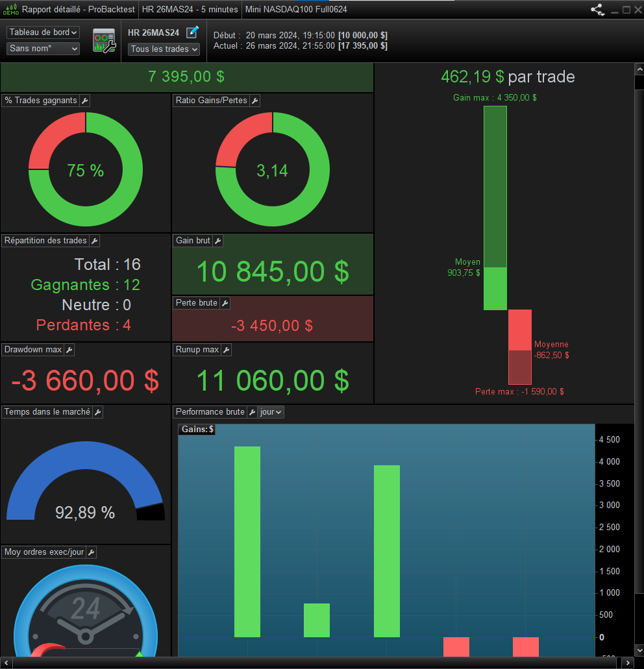Click the smallest green bar in chart
This screenshot has width=644, height=669.
pos(317,620)
